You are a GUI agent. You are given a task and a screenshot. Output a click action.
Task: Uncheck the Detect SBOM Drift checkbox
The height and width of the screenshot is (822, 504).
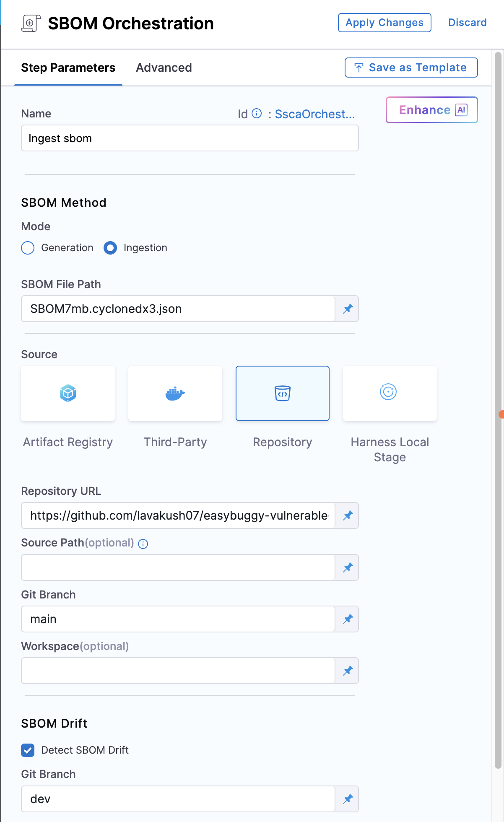pyautogui.click(x=28, y=750)
